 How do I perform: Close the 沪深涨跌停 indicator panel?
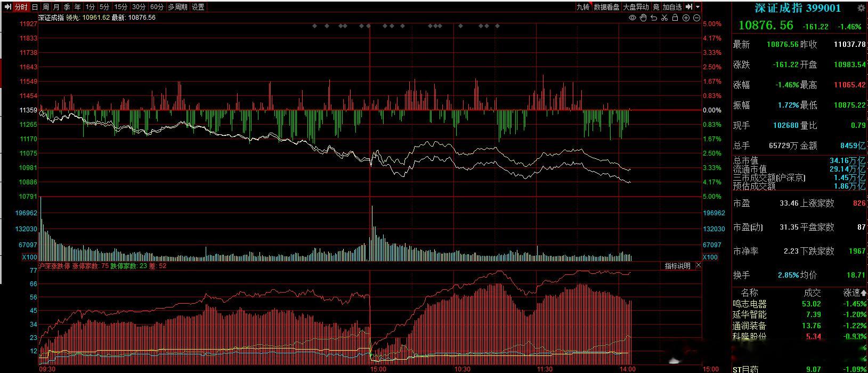click(x=698, y=265)
